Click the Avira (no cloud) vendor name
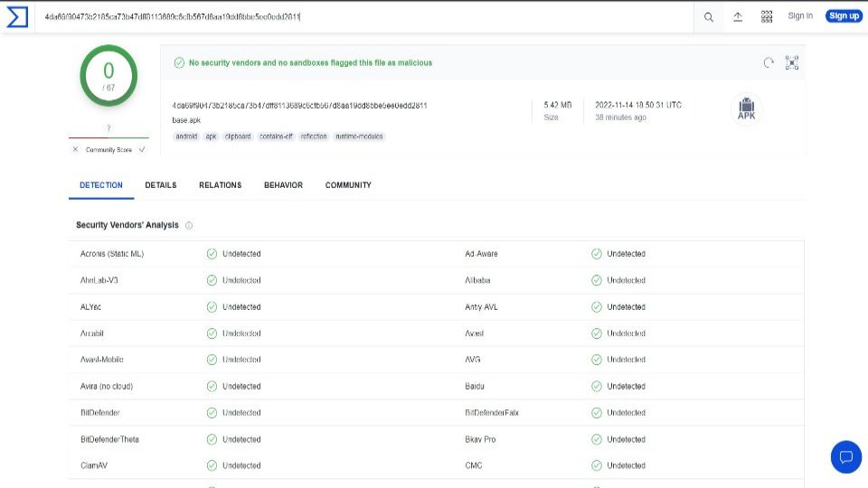This screenshot has height=488, width=868. pos(107,386)
